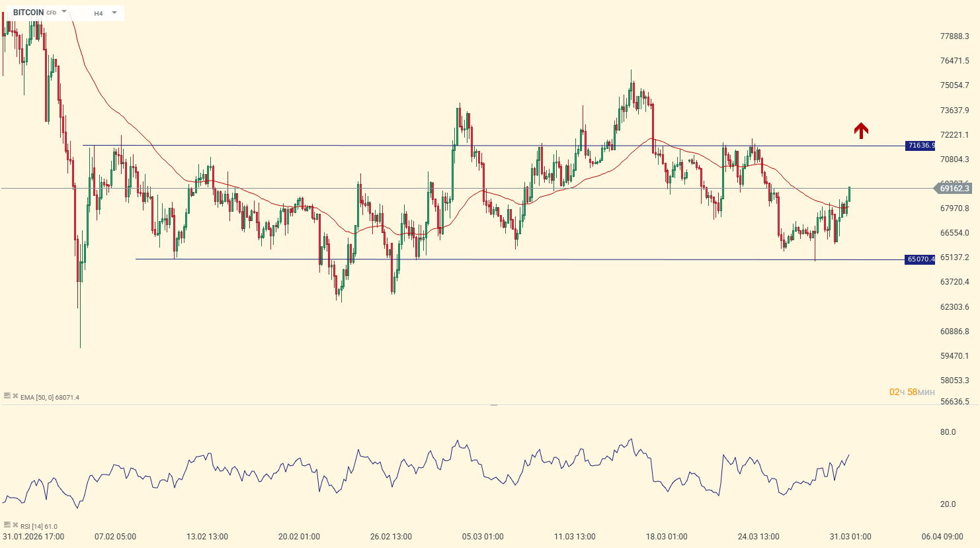The height and width of the screenshot is (548, 980).
Task: Click the 18.03 01:00 time axis label
Action: coord(667,537)
